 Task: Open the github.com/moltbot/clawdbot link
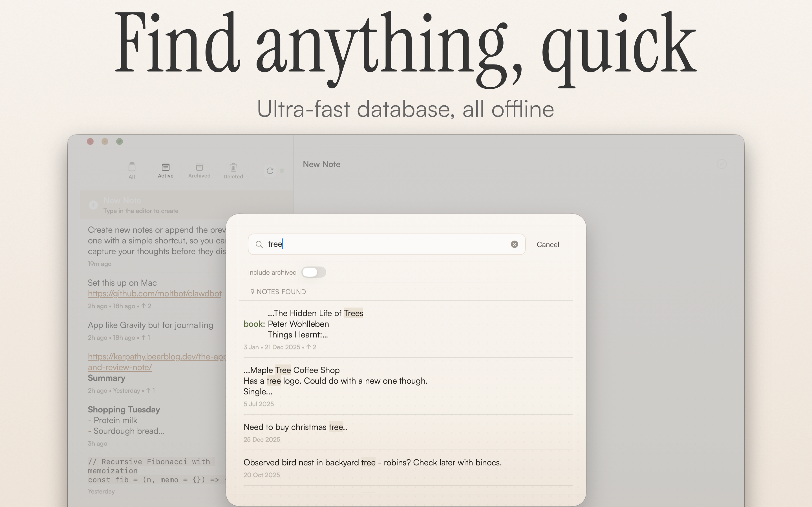click(154, 293)
